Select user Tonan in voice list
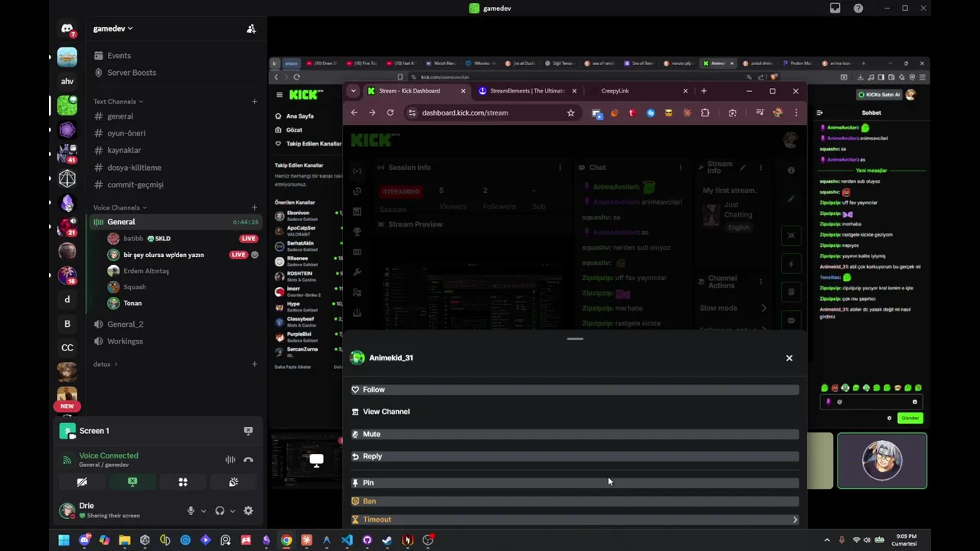This screenshot has height=551, width=980. click(x=132, y=303)
